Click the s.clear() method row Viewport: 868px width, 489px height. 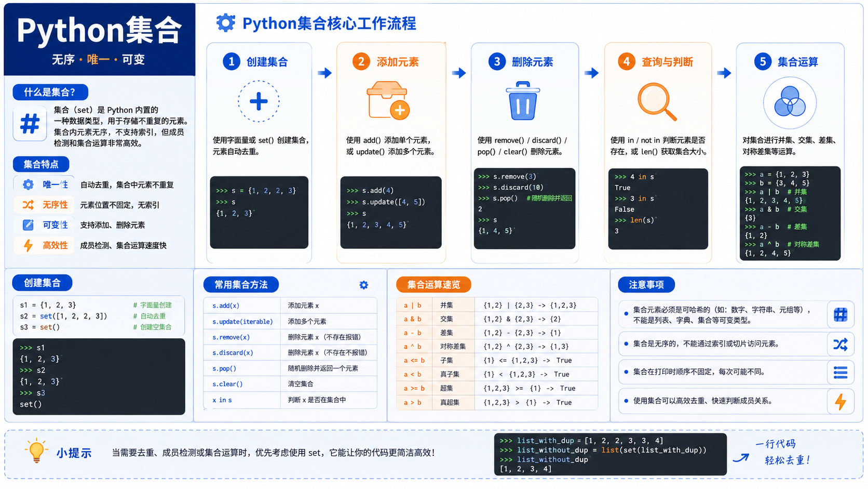pos(290,384)
